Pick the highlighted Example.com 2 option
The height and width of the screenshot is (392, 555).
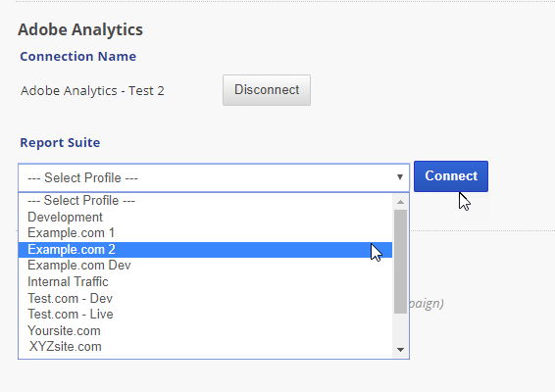click(205, 250)
